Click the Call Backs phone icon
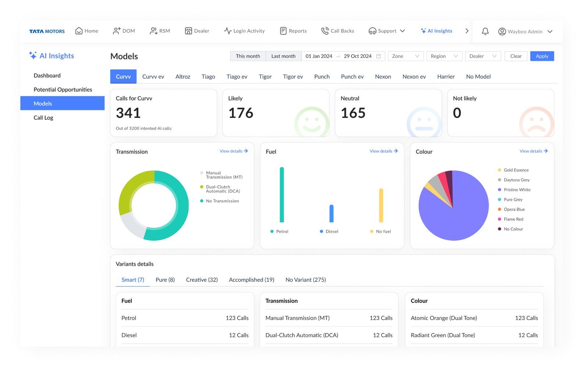The width and height of the screenshot is (588, 372). [x=325, y=31]
